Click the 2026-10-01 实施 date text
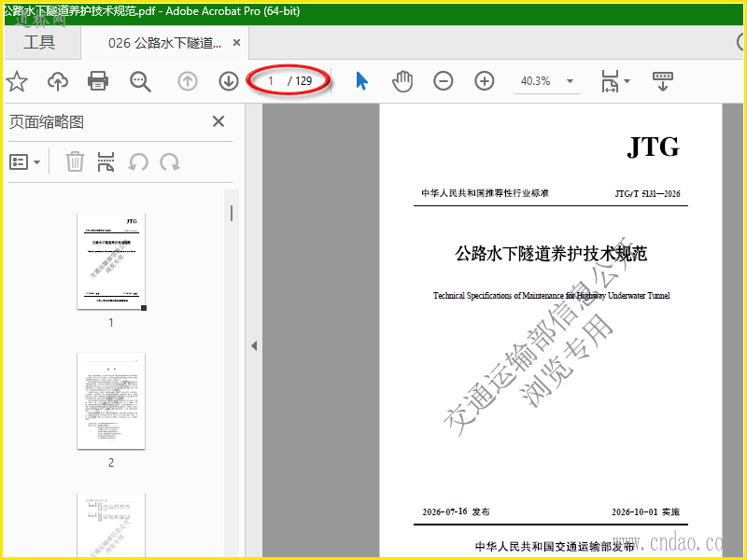 click(x=645, y=511)
